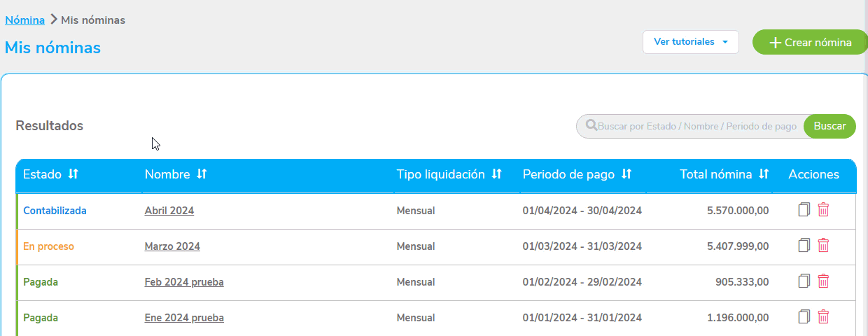This screenshot has width=868, height=336.
Task: Sort by Tipo liquidación column
Action: pos(496,174)
